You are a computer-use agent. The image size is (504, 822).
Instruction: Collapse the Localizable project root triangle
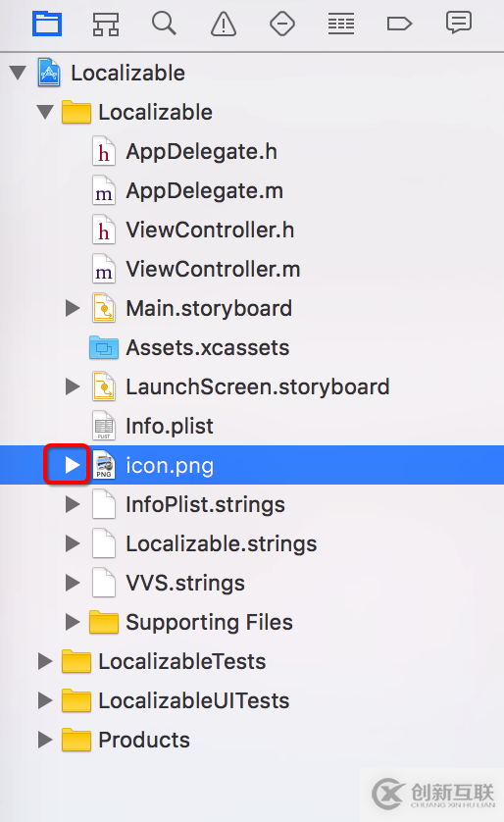18,73
